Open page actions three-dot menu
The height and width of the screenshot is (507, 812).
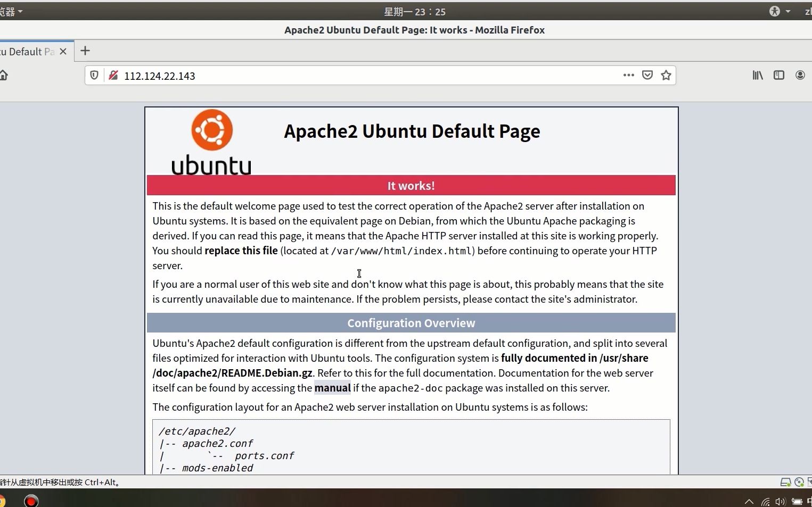point(629,75)
